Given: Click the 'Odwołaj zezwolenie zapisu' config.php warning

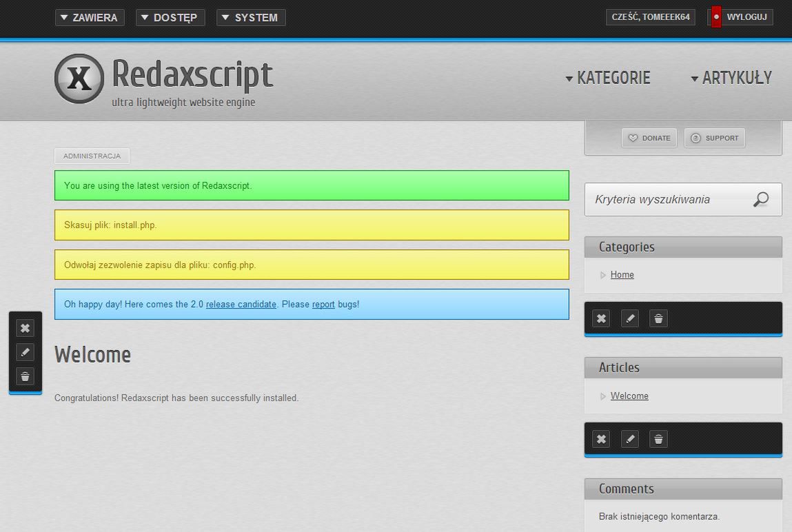Looking at the screenshot, I should pyautogui.click(x=312, y=265).
